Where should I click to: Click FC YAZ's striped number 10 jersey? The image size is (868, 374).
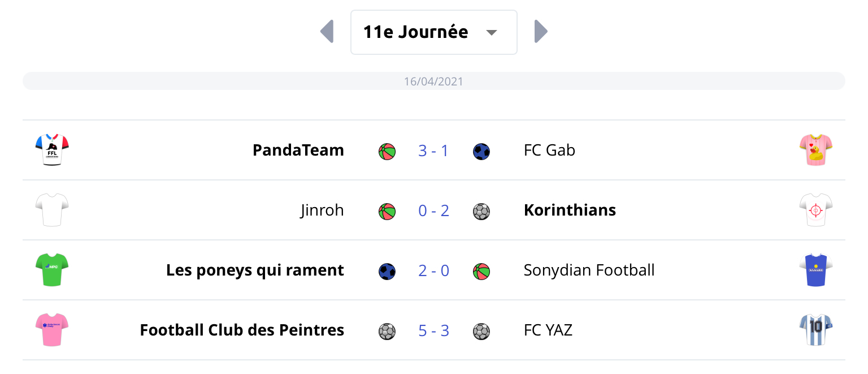pyautogui.click(x=816, y=330)
